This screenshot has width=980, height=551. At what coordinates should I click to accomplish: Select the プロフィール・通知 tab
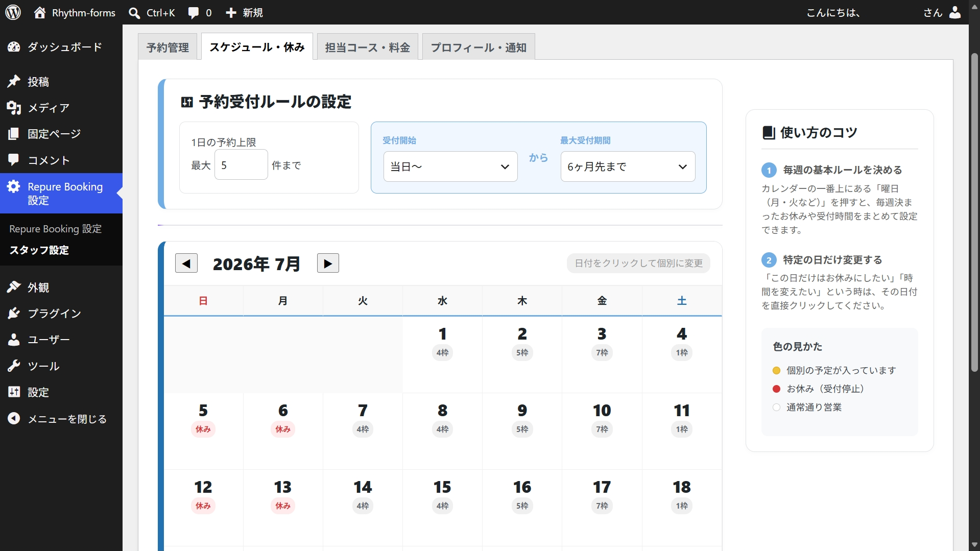(479, 47)
